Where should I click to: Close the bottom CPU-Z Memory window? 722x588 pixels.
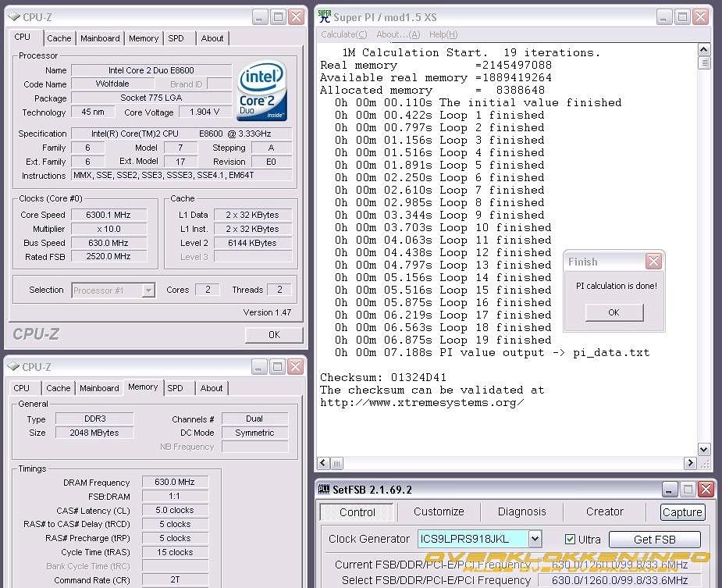click(x=295, y=367)
